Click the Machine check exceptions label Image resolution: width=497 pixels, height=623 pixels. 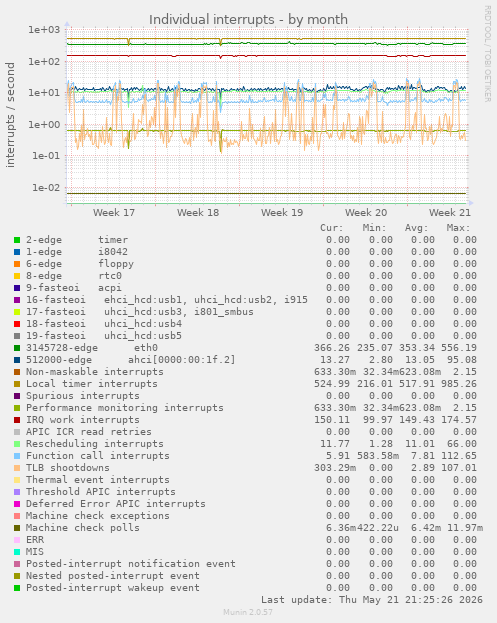coord(98,516)
